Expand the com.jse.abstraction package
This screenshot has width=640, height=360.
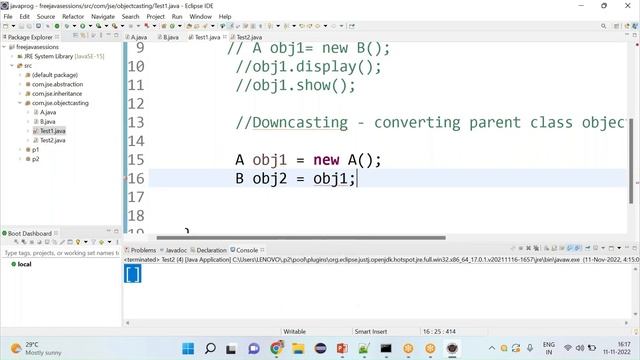point(20,84)
